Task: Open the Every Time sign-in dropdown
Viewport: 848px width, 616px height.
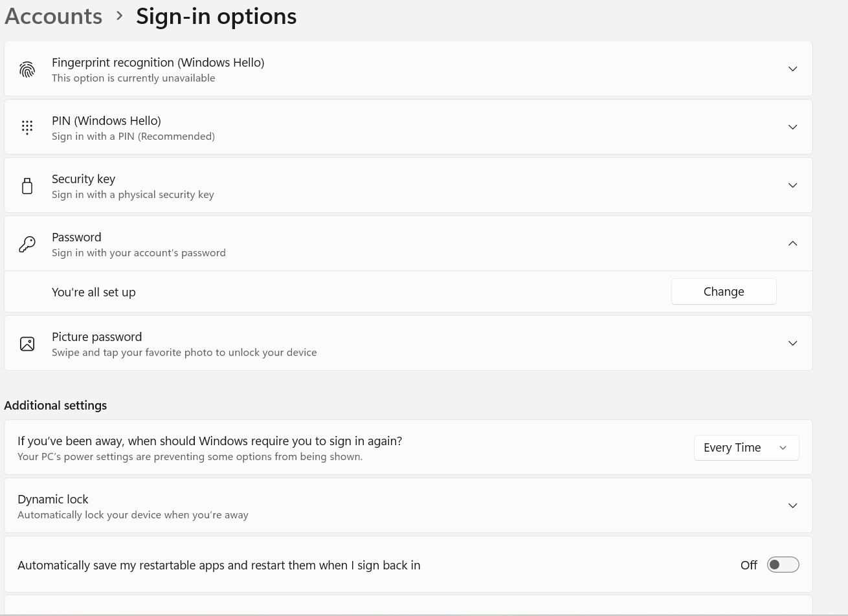Action: [746, 448]
